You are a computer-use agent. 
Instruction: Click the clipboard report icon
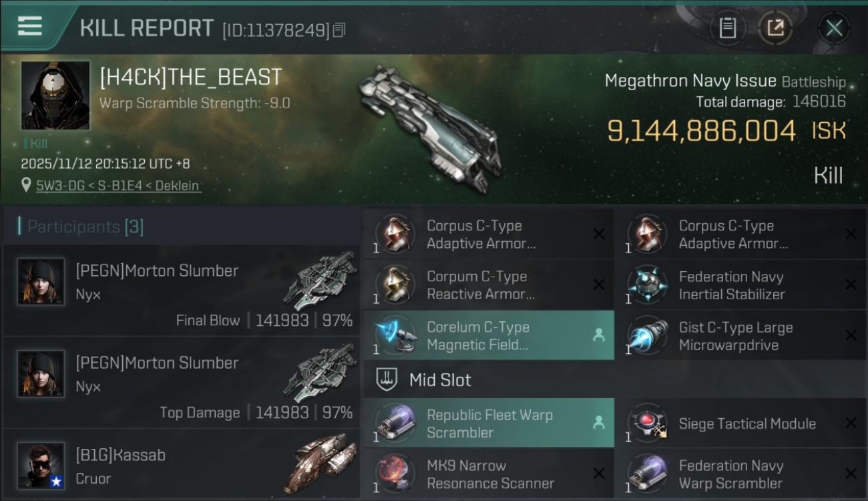tap(727, 28)
